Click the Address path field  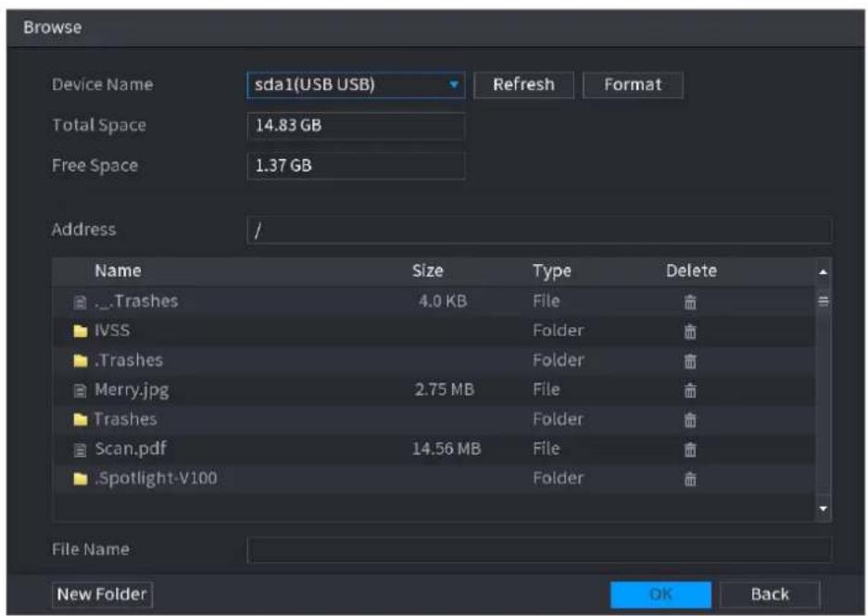(538, 230)
